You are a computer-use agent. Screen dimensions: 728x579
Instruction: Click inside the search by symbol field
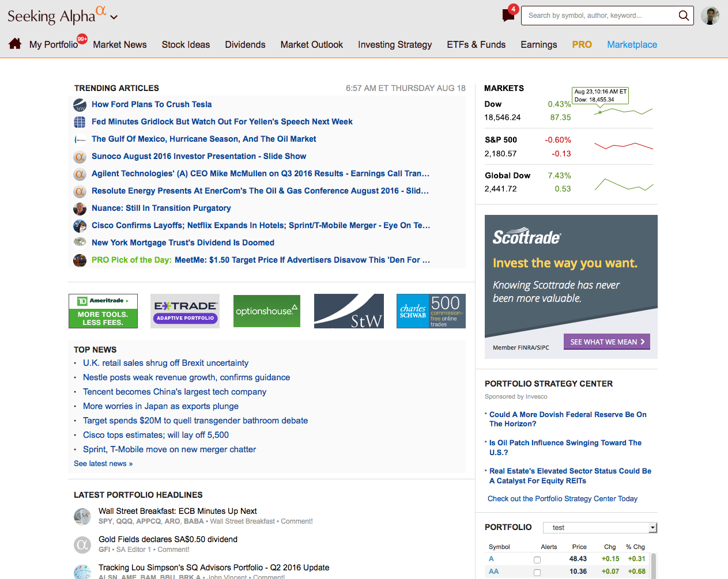(x=599, y=16)
